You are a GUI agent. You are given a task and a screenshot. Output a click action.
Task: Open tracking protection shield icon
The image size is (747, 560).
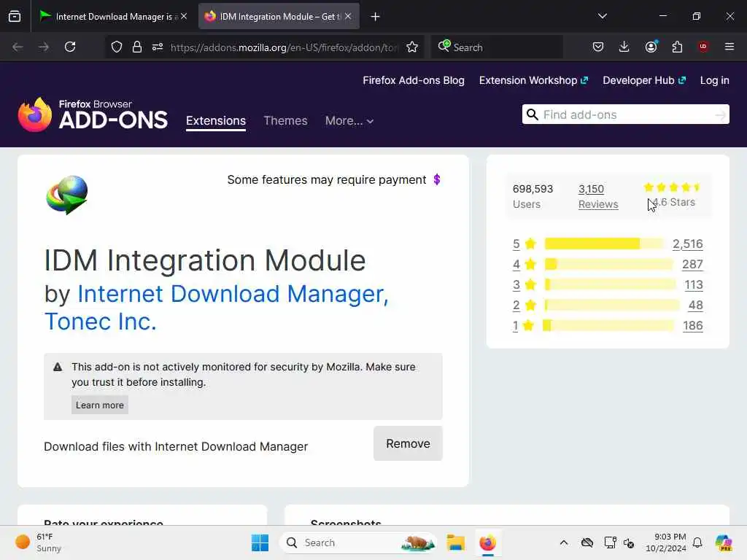point(117,47)
